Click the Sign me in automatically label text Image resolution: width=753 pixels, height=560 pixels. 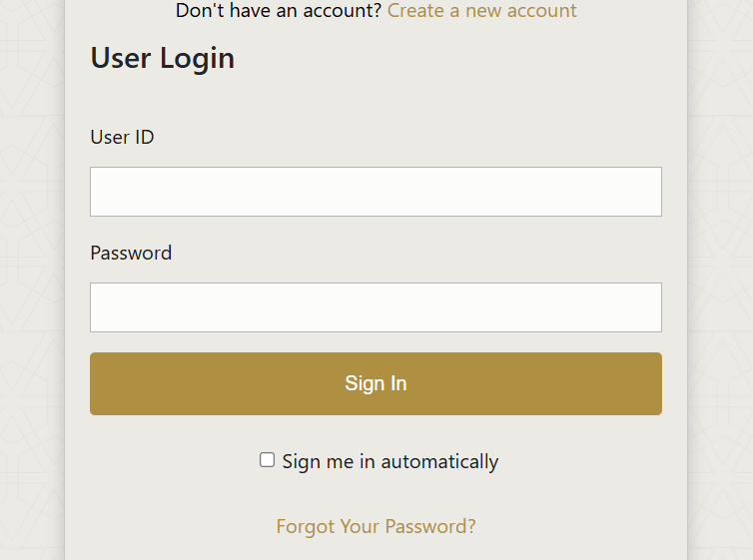point(389,461)
